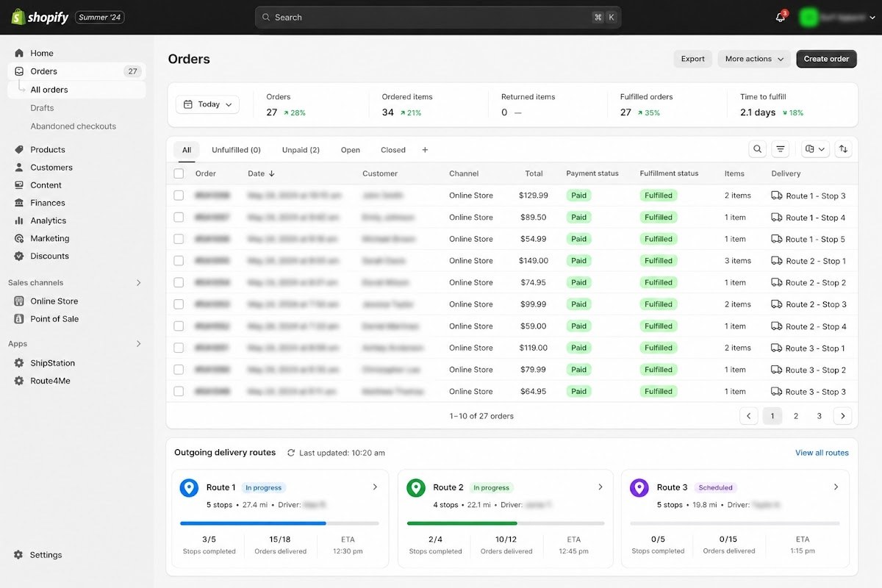Check the $59.00 order row checkbox
Viewport: 882px width, 588px height.
point(179,326)
